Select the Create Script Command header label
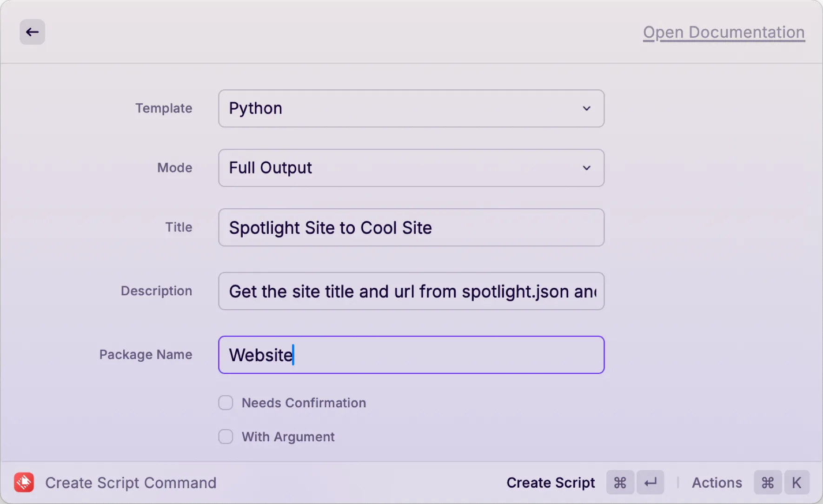The image size is (823, 504). click(131, 482)
